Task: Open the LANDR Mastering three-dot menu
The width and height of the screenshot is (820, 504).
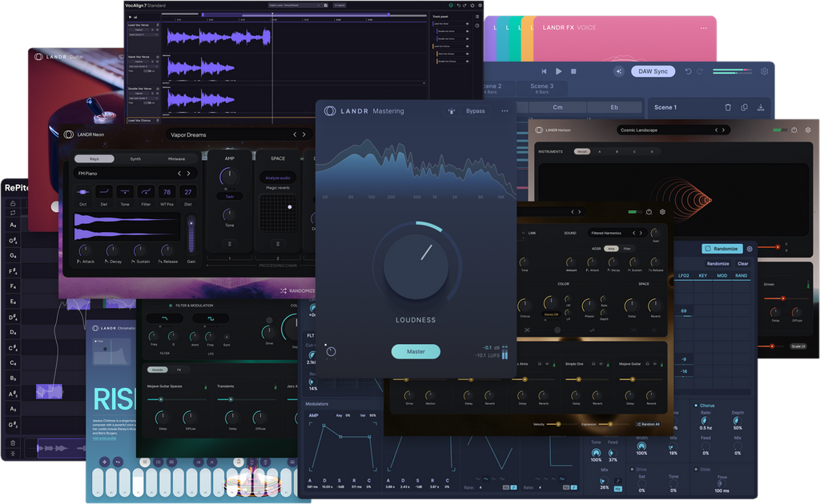Action: (x=504, y=110)
